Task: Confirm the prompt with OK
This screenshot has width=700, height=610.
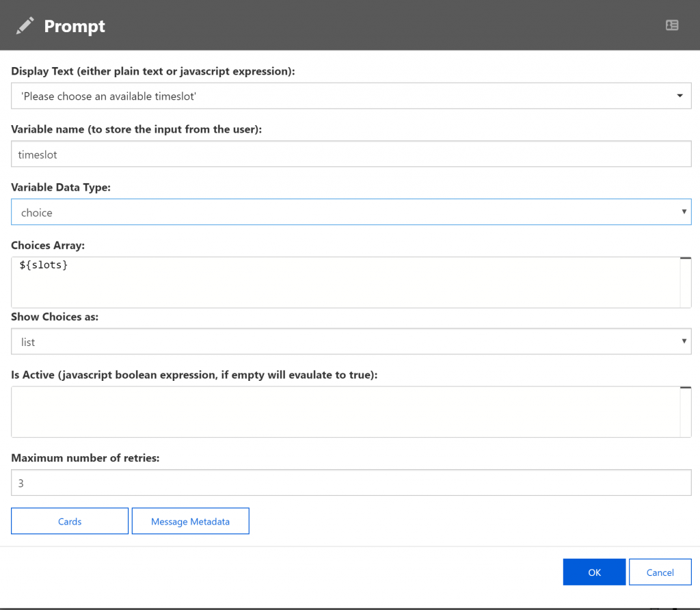Action: pyautogui.click(x=594, y=572)
